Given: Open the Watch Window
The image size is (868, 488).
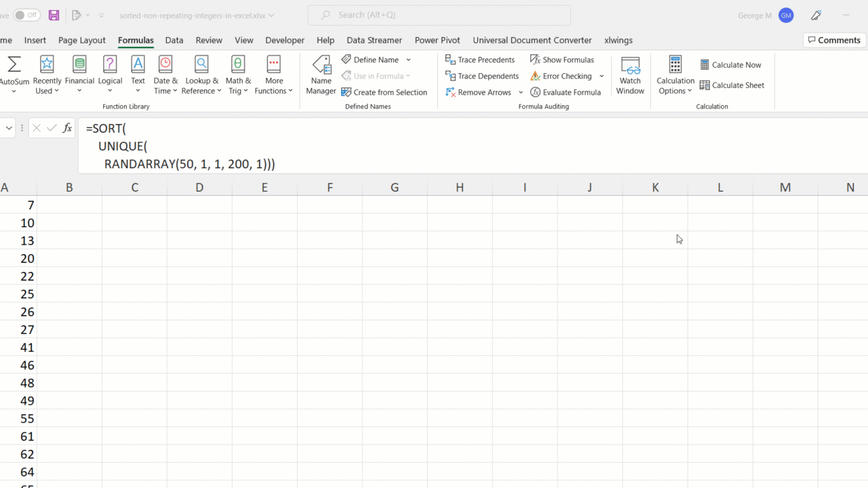Looking at the screenshot, I should [x=630, y=75].
